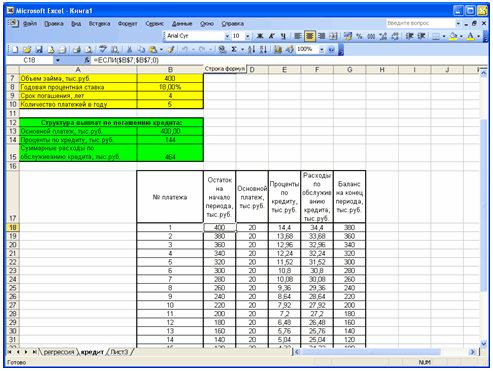Expand the borders dropdown arrow
Viewport: 493px width, 371px height.
pyautogui.click(x=444, y=36)
